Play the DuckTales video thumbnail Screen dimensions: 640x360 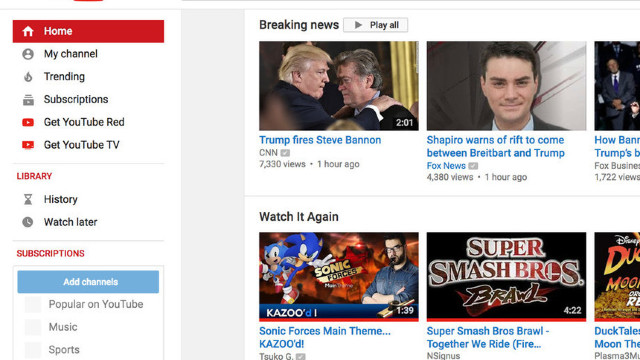point(617,277)
